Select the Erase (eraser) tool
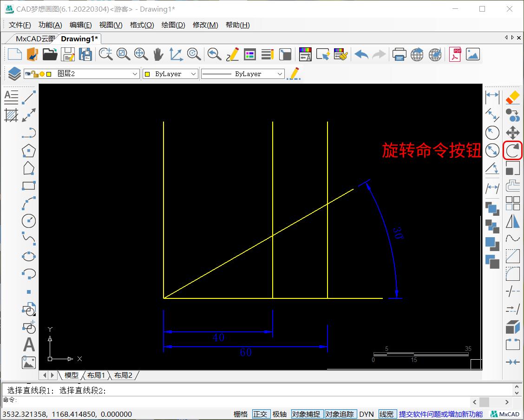524x420 pixels. tap(512, 97)
